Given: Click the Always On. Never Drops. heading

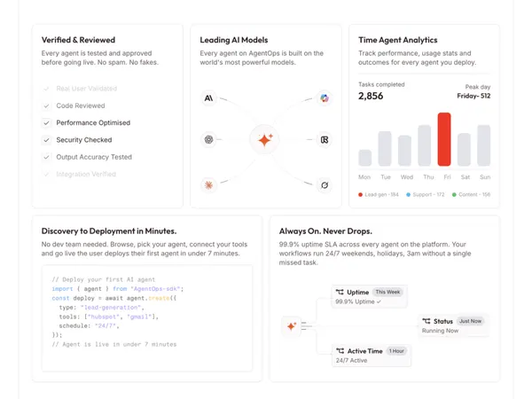Looking at the screenshot, I should [x=325, y=231].
